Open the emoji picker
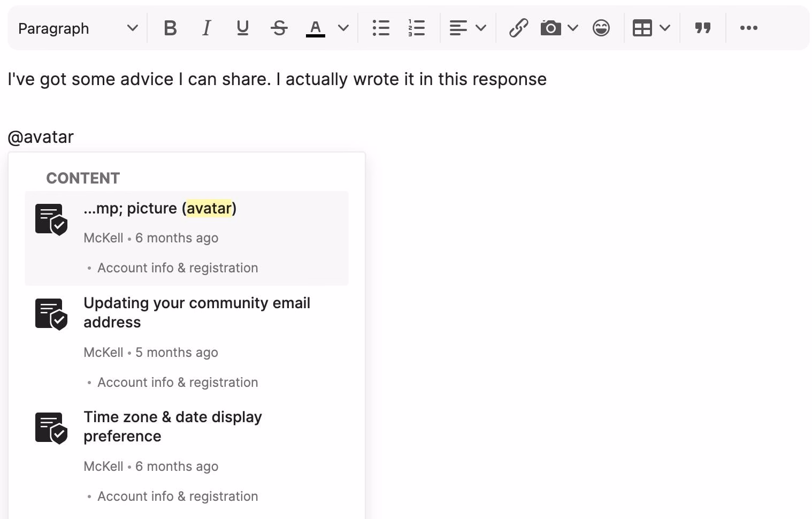Screen dimensions: 812x519 pos(601,28)
